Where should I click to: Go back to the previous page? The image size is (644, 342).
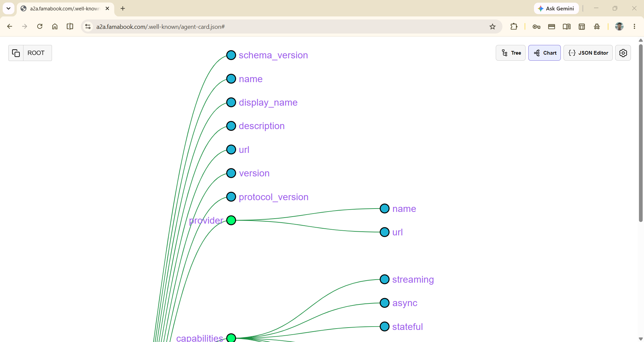(9, 26)
